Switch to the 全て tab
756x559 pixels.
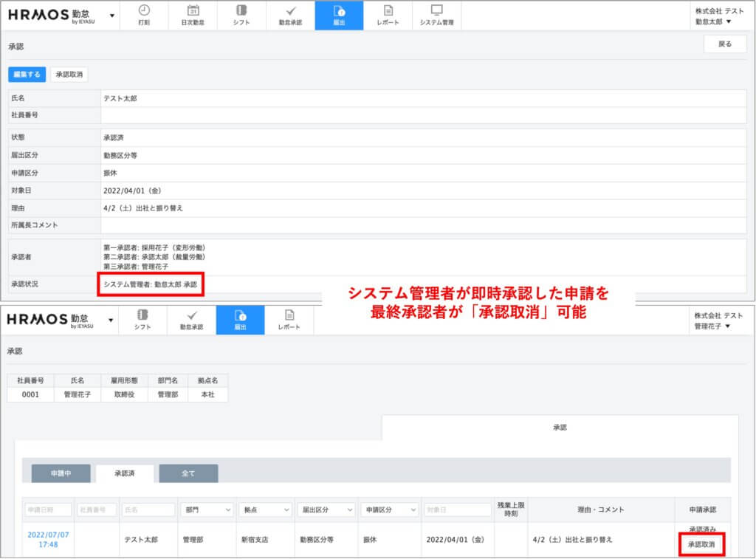pos(188,473)
